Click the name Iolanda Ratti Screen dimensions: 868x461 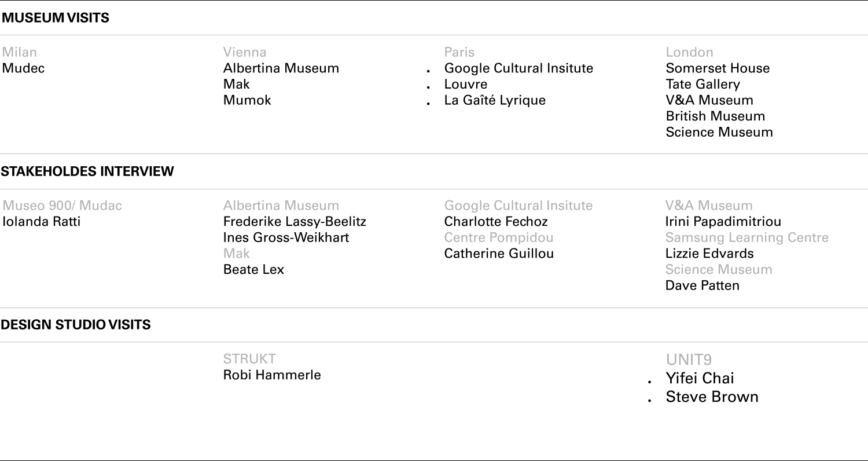[42, 222]
